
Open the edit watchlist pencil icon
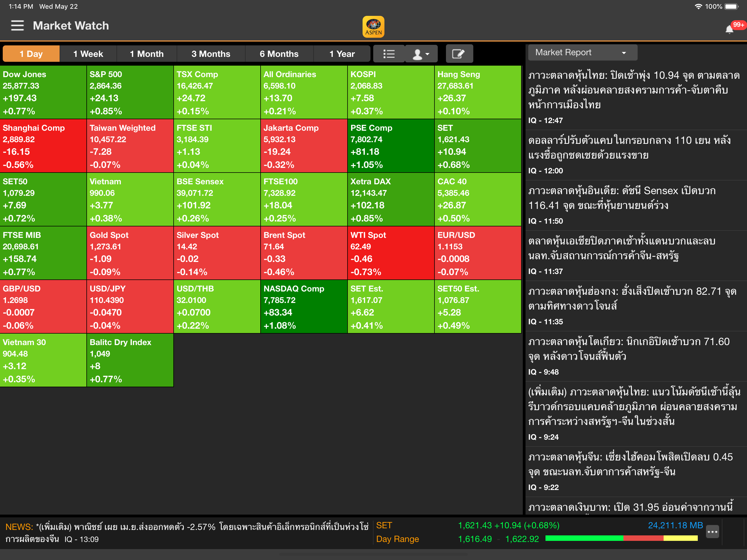pyautogui.click(x=459, y=54)
